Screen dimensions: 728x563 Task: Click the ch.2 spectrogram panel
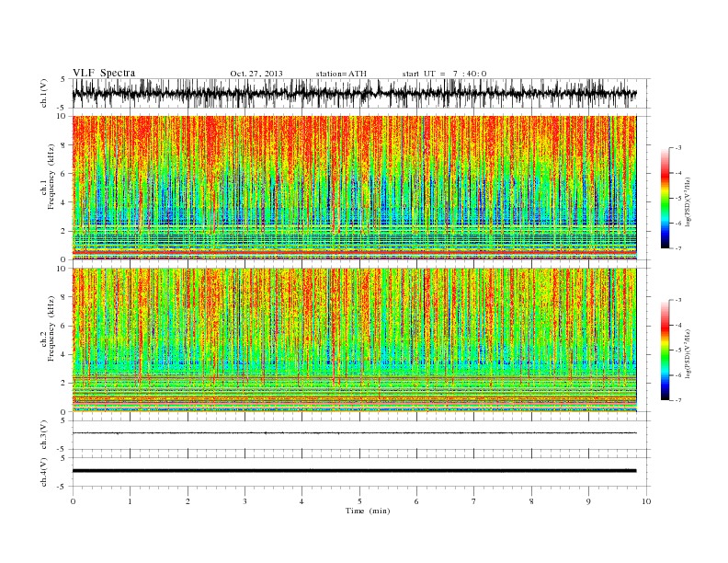click(354, 339)
